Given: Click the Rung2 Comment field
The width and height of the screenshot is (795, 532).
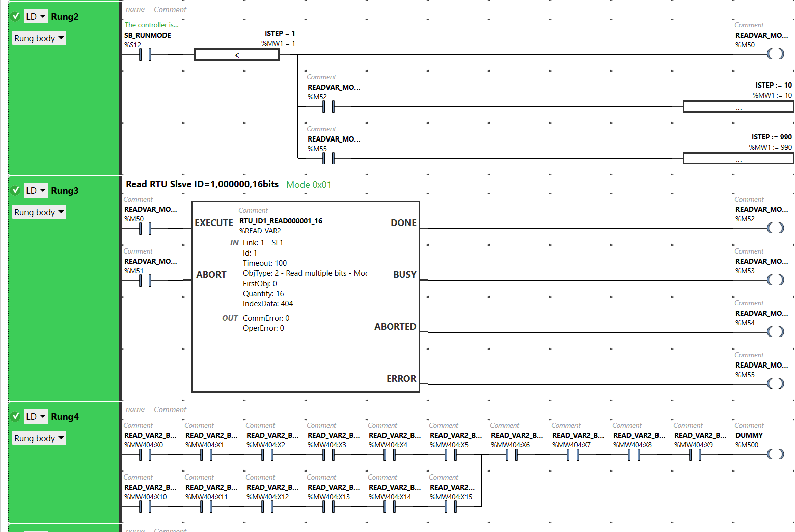Looking at the screenshot, I should pos(170,10).
